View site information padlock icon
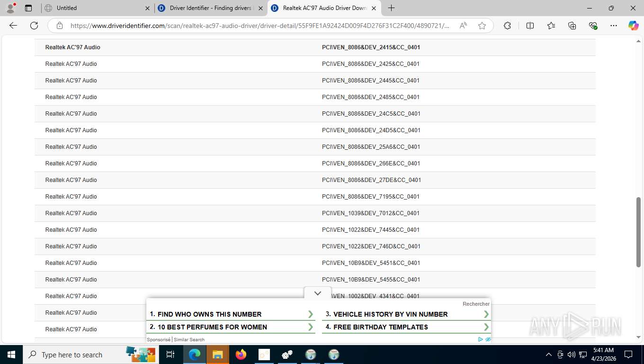Image resolution: width=644 pixels, height=364 pixels. (60, 26)
